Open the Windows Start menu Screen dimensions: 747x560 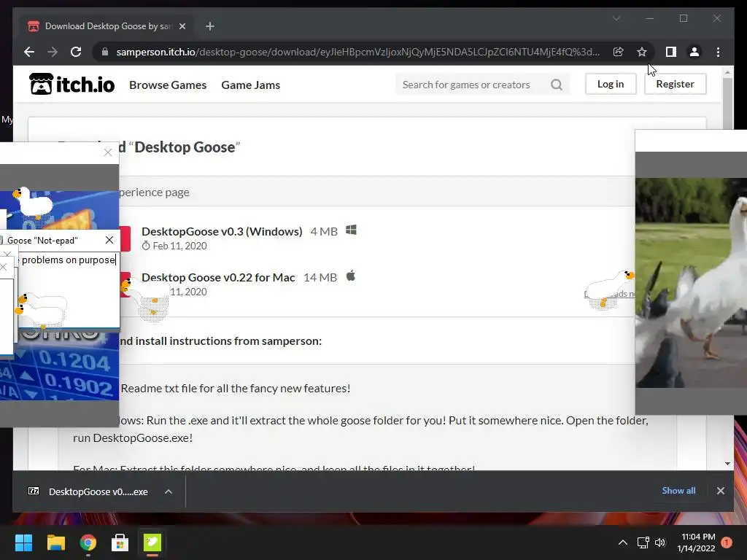tap(23, 542)
